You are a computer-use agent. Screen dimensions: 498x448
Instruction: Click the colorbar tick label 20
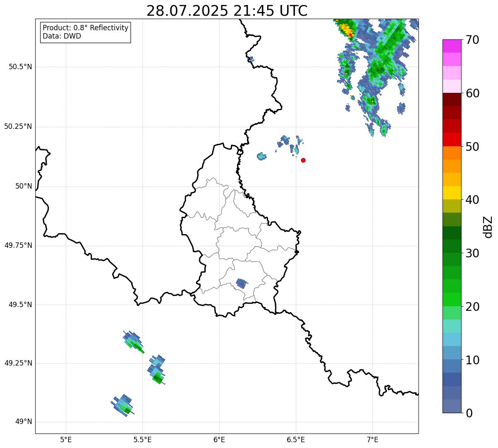(x=472, y=307)
